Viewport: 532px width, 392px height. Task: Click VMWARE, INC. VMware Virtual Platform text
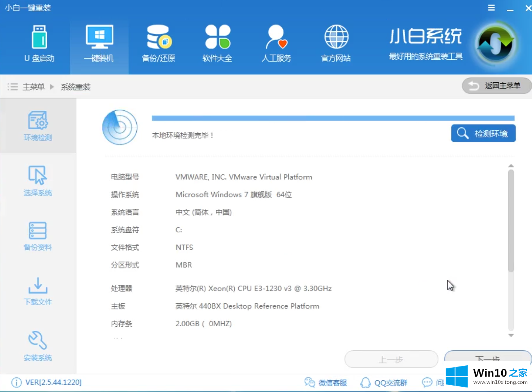pos(244,177)
